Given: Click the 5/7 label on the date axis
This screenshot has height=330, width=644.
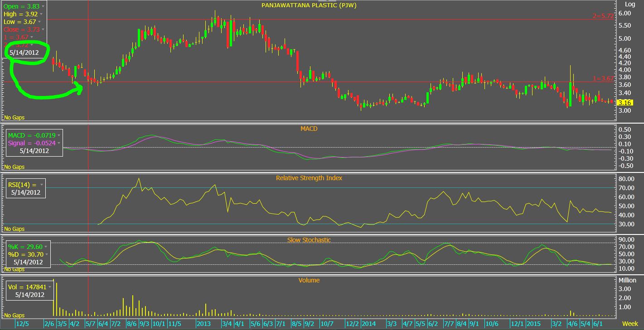Looking at the screenshot, I should tap(90, 324).
